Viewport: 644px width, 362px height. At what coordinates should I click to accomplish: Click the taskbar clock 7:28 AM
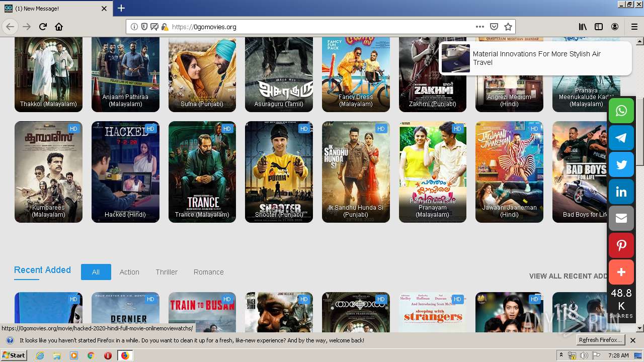pyautogui.click(x=618, y=355)
